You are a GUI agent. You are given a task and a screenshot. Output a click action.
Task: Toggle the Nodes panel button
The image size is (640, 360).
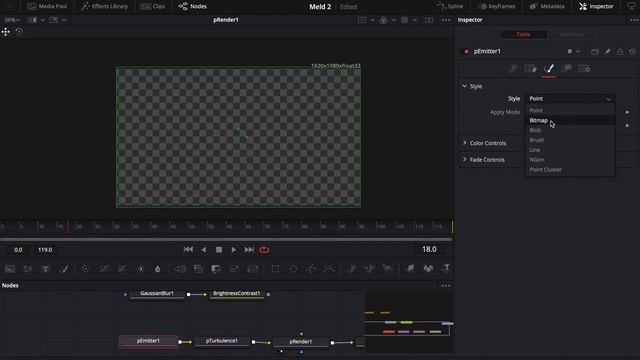click(193, 6)
